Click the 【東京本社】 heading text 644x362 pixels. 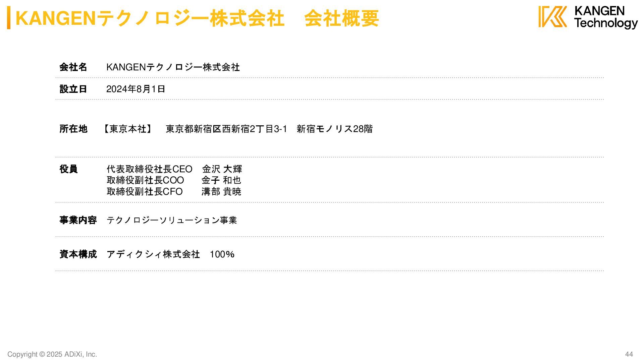tap(128, 129)
